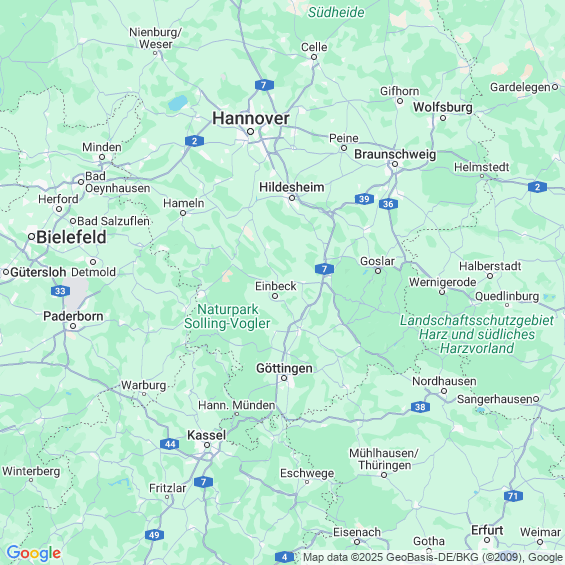Screen dimensions: 565x565
Task: Click the Hannover city marker
Action: click(250, 132)
